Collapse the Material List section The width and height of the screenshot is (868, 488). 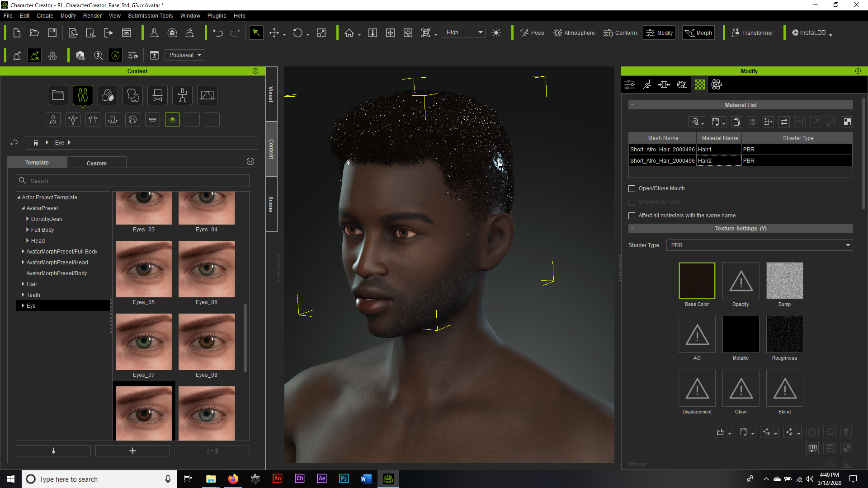tap(632, 105)
